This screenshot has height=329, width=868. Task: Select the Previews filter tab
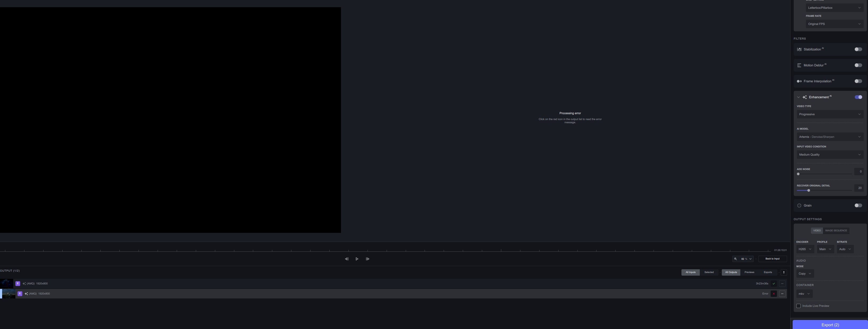(749, 272)
